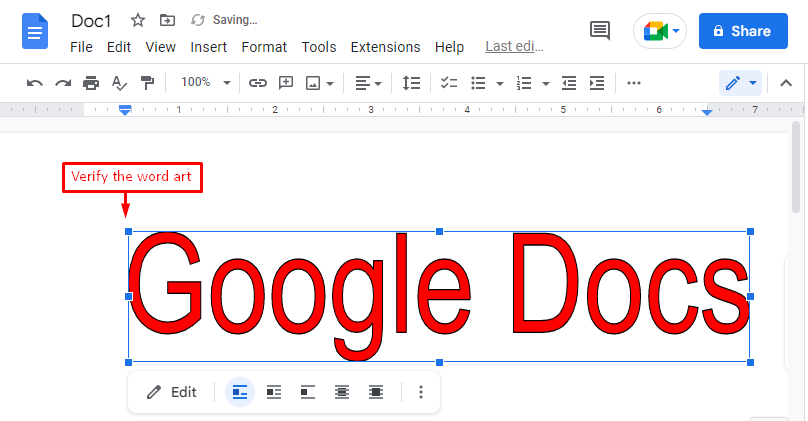Open the View menu
The image size is (808, 421).
[x=160, y=47]
